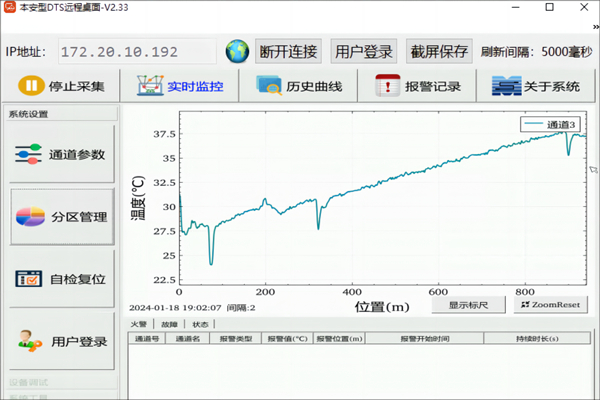Click the 通道3 legend entry on chart
This screenshot has height=400, width=600.
[x=550, y=125]
